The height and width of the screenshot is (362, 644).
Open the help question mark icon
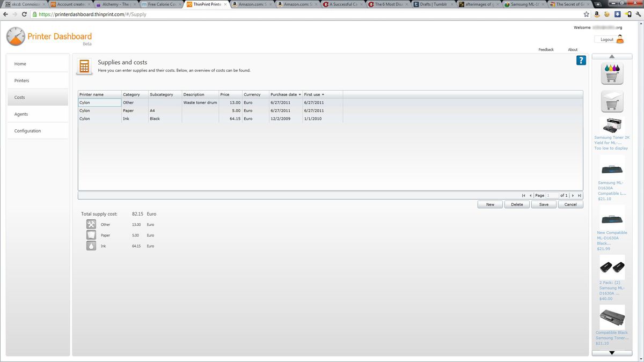[x=581, y=61]
